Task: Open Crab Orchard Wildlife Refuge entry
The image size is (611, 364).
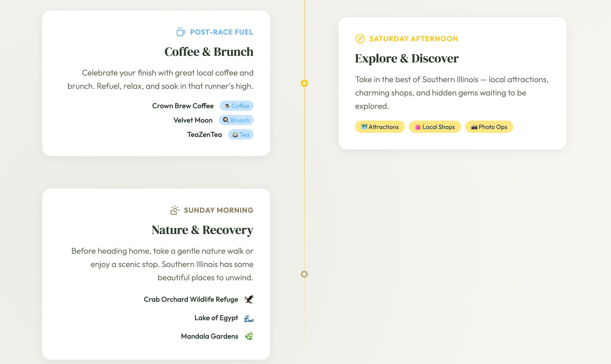Action: pyautogui.click(x=191, y=299)
